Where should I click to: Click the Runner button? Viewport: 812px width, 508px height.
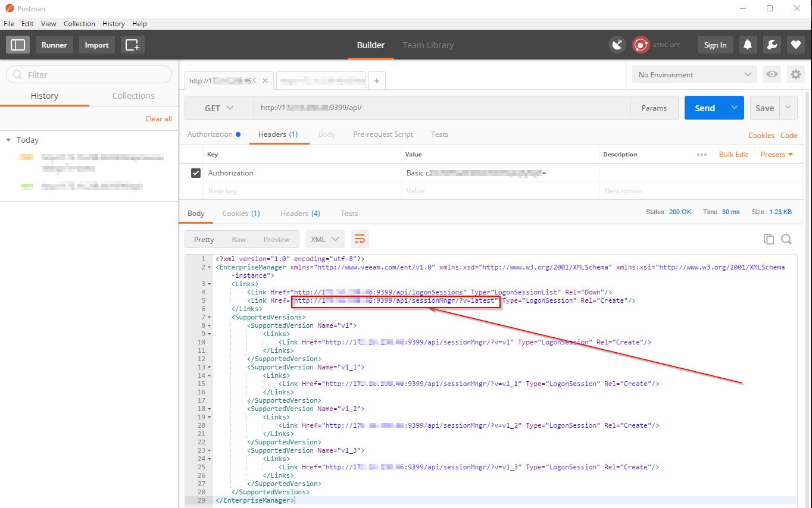coord(54,45)
